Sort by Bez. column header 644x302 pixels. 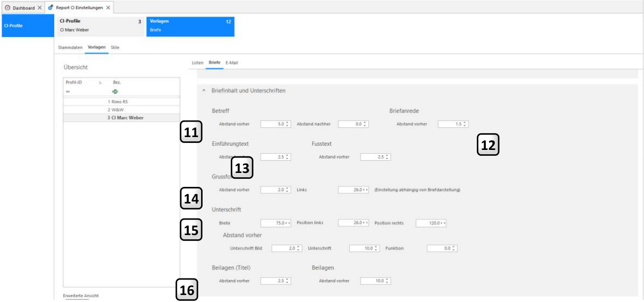tap(117, 82)
